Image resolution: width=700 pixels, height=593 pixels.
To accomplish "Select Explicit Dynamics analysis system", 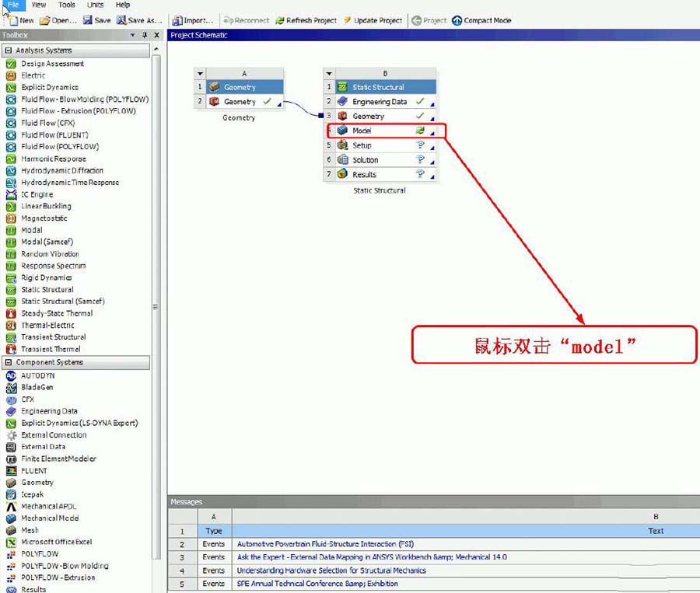I will pyautogui.click(x=50, y=88).
